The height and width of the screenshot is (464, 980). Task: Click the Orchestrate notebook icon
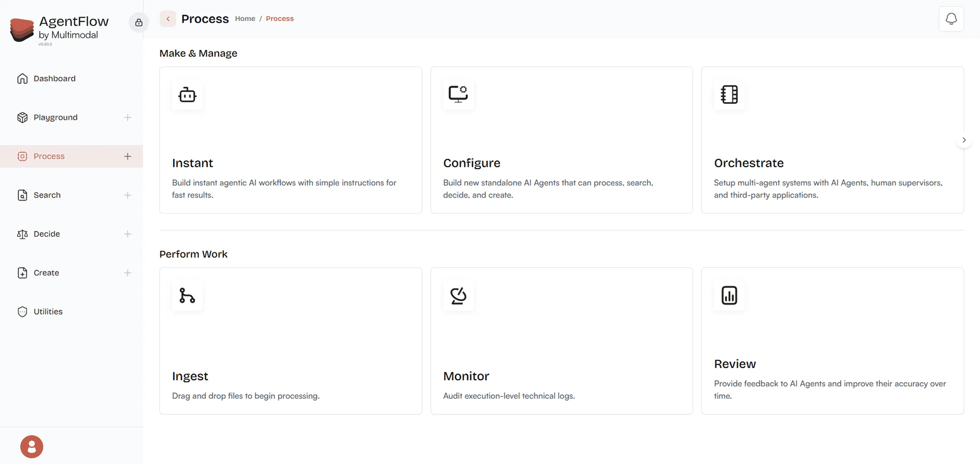coord(728,95)
